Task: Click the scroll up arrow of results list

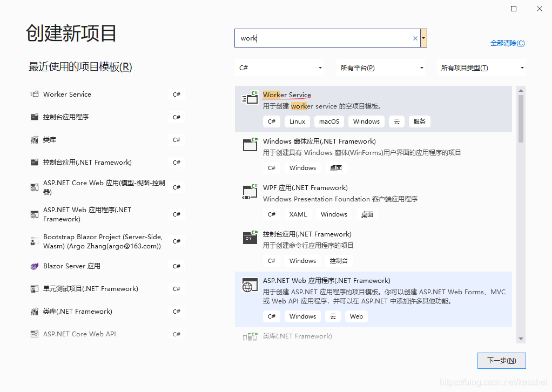Action: click(521, 90)
